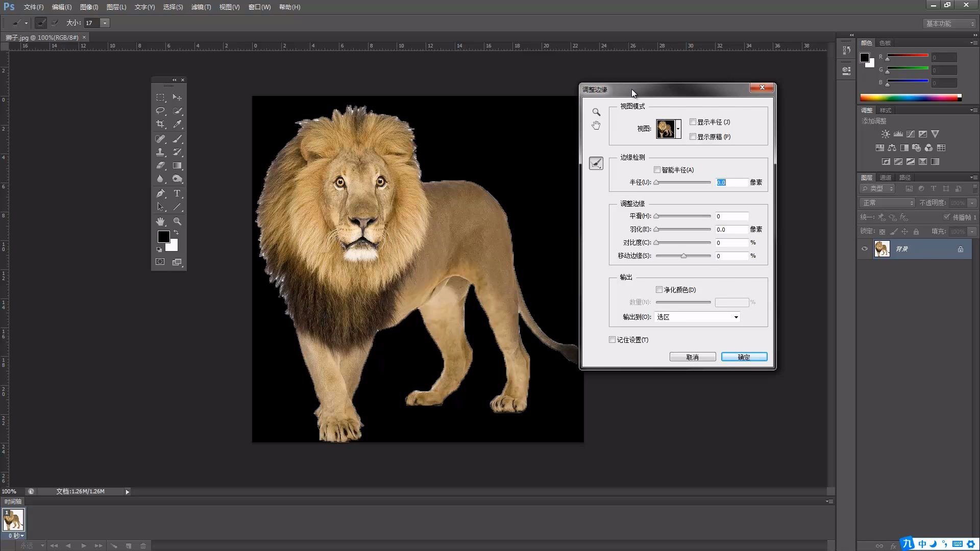980x551 pixels.
Task: Expand the 基本功能 workspace dropdown
Action: point(949,23)
